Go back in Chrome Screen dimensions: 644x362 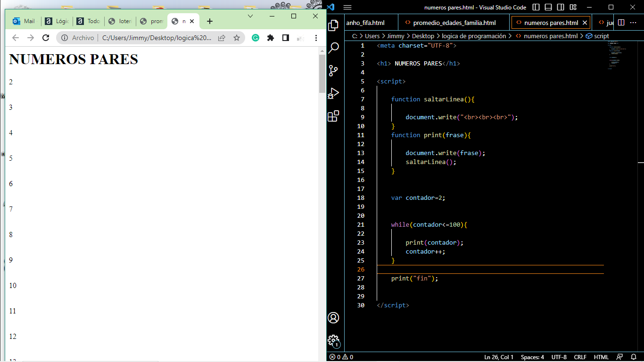pos(16,38)
